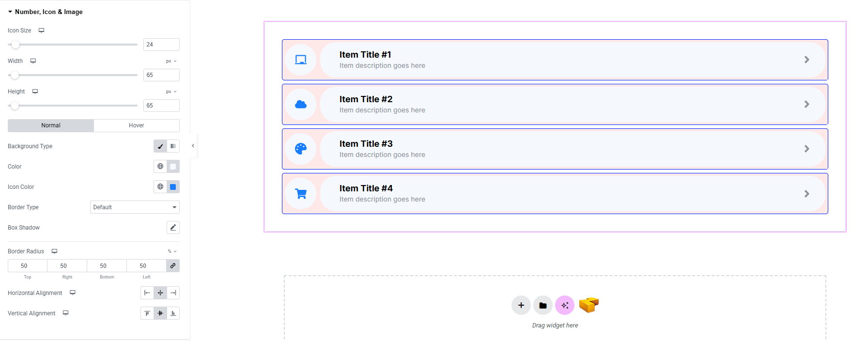Click the Icon Size value field
Screen dimensions: 868x341
161,45
